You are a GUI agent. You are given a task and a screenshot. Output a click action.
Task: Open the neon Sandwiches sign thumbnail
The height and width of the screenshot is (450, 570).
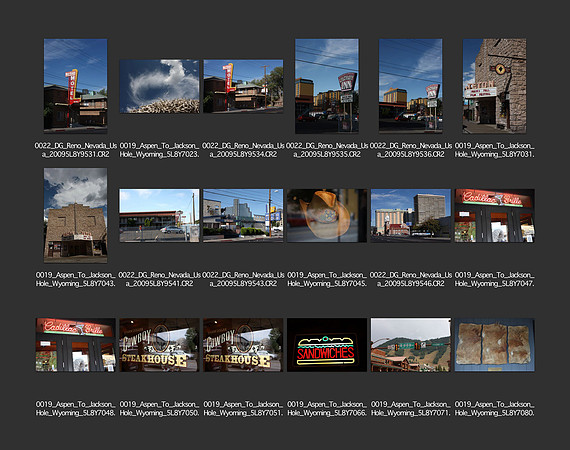click(327, 345)
